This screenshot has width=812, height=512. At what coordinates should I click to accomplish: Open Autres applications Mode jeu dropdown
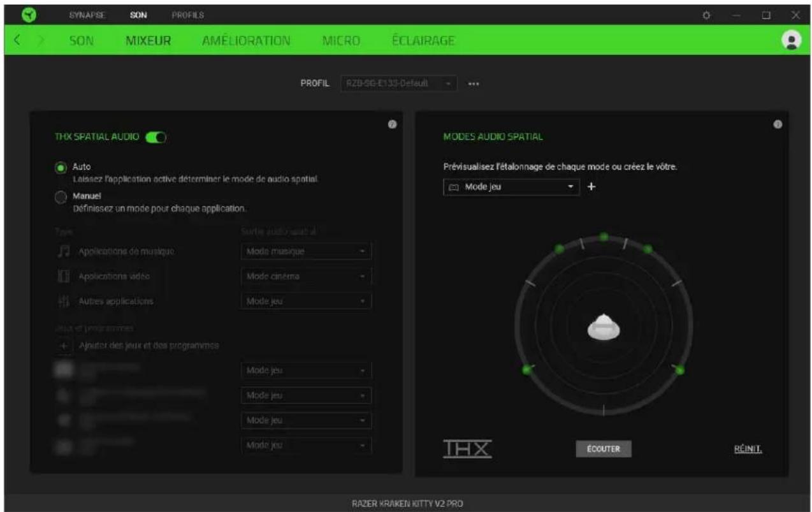306,300
